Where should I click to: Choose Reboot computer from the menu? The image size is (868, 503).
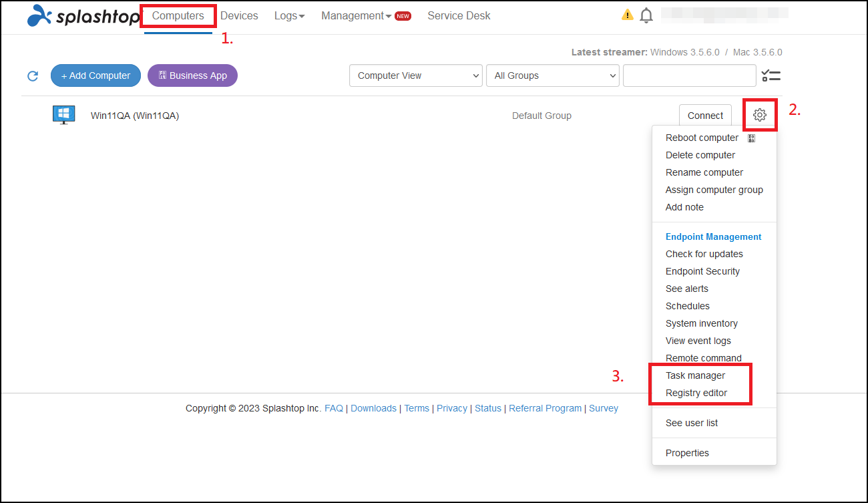point(702,138)
